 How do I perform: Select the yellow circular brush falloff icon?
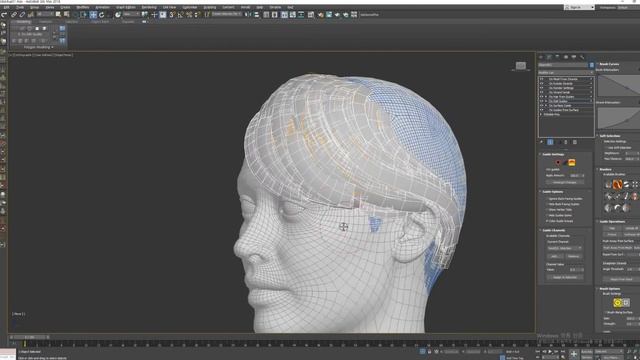(x=617, y=302)
